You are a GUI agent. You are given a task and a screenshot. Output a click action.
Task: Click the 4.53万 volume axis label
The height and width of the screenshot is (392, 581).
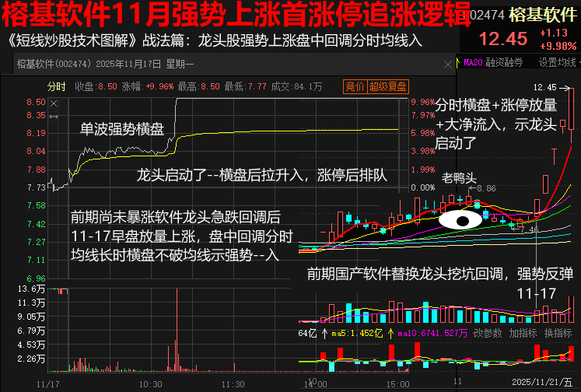31,345
